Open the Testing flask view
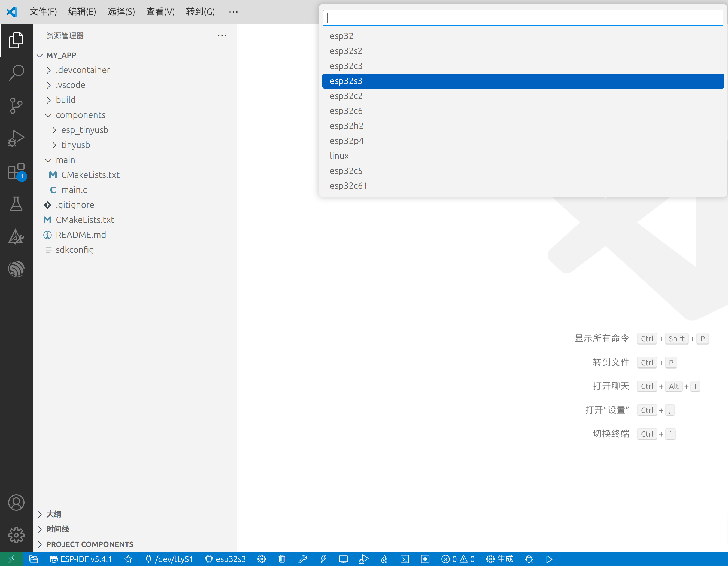The height and width of the screenshot is (566, 728). pyautogui.click(x=16, y=203)
